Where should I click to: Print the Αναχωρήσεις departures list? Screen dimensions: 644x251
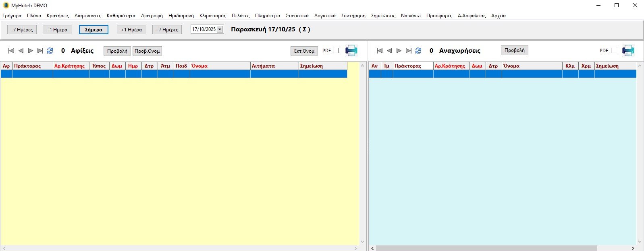628,51
